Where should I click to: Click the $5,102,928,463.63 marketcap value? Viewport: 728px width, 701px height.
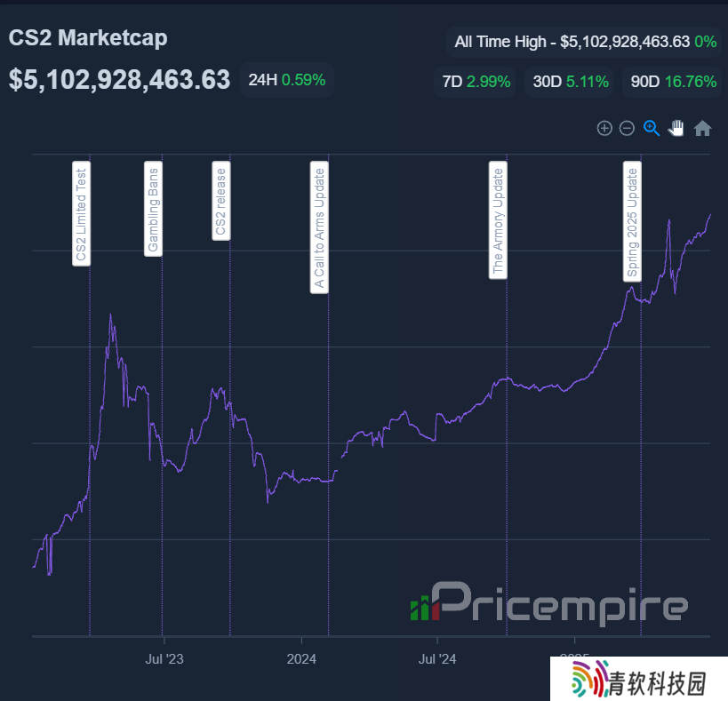coord(119,80)
